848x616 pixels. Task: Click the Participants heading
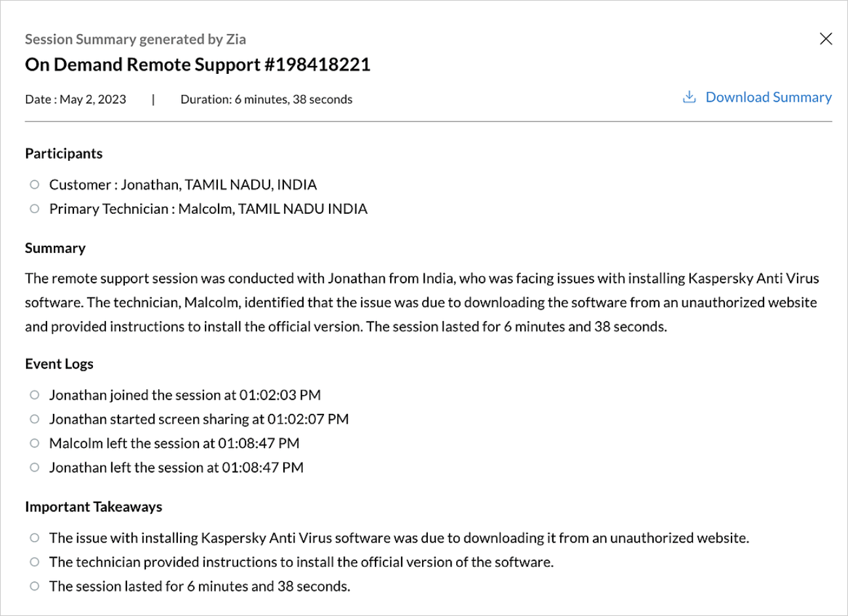pyautogui.click(x=63, y=154)
